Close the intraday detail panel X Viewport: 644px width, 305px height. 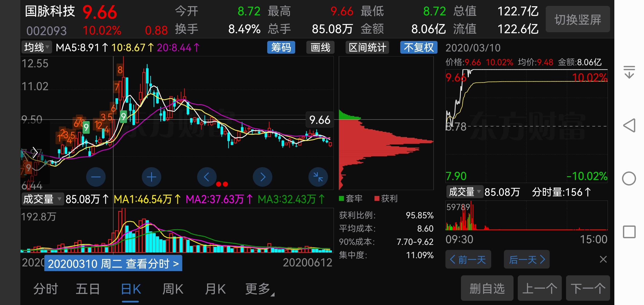tap(603, 259)
